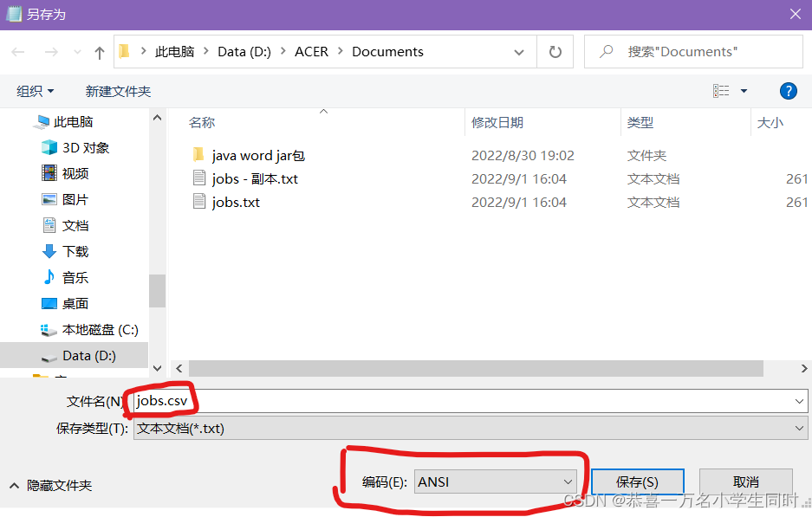Click the Documents breadcrumb item
812x517 pixels.
pyautogui.click(x=387, y=51)
